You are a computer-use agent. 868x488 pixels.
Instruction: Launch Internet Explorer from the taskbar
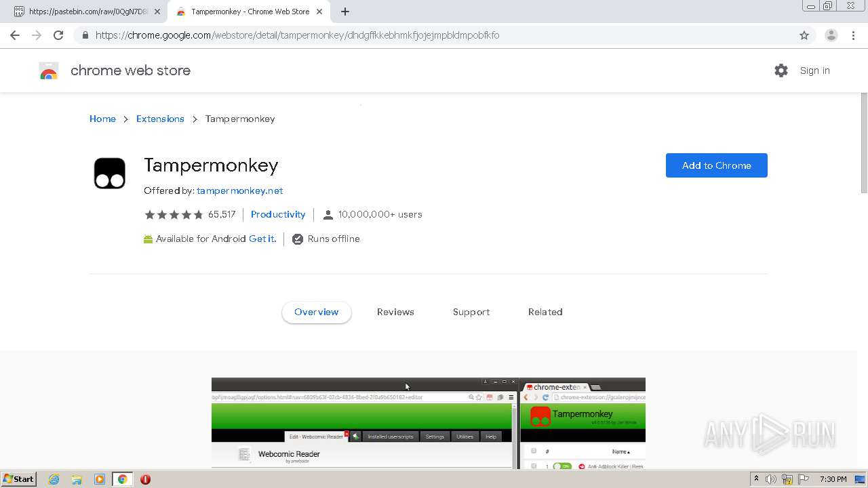pyautogui.click(x=54, y=479)
